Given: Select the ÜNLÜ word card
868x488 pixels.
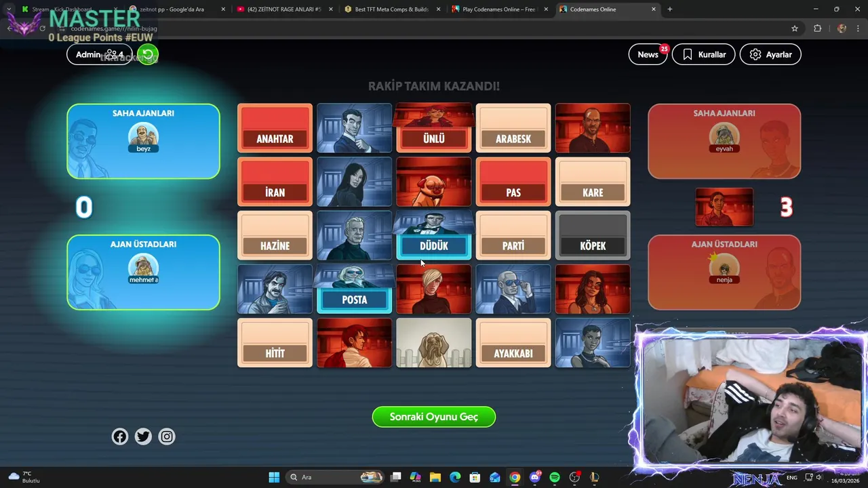Looking at the screenshot, I should point(434,138).
